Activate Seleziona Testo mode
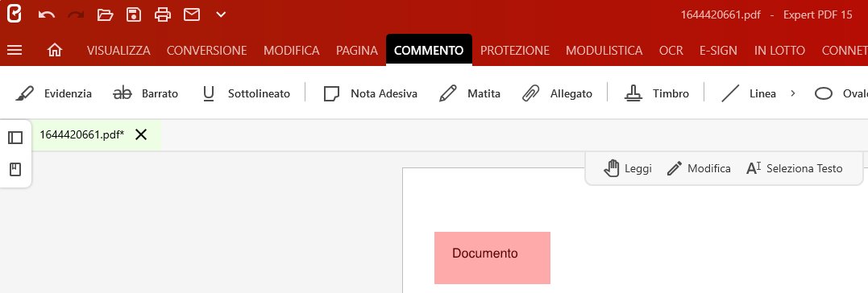 [795, 168]
